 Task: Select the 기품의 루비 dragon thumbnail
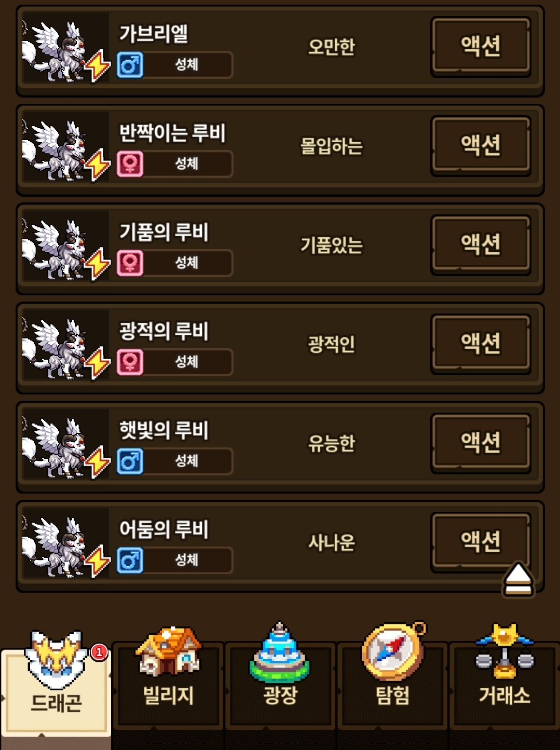pos(65,247)
